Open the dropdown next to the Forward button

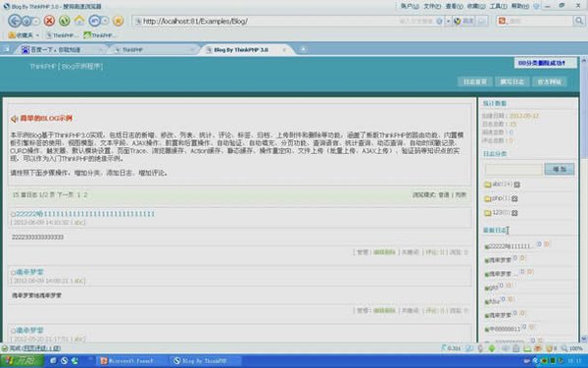(x=36, y=21)
